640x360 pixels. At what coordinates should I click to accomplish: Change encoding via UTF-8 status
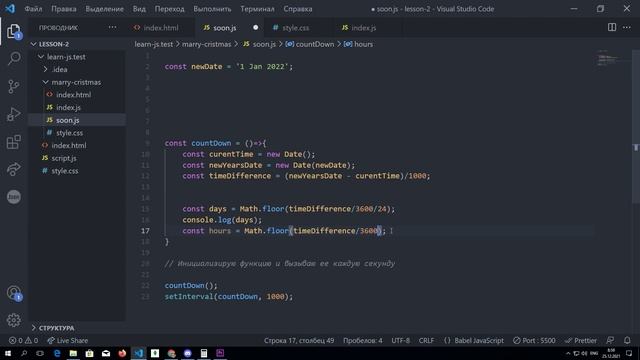point(400,340)
